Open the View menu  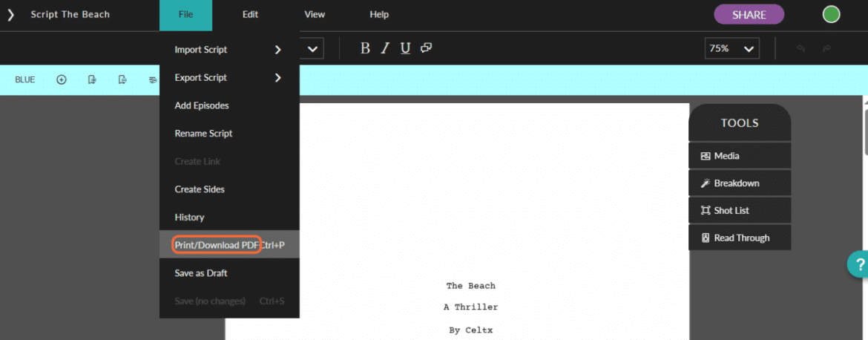click(315, 15)
